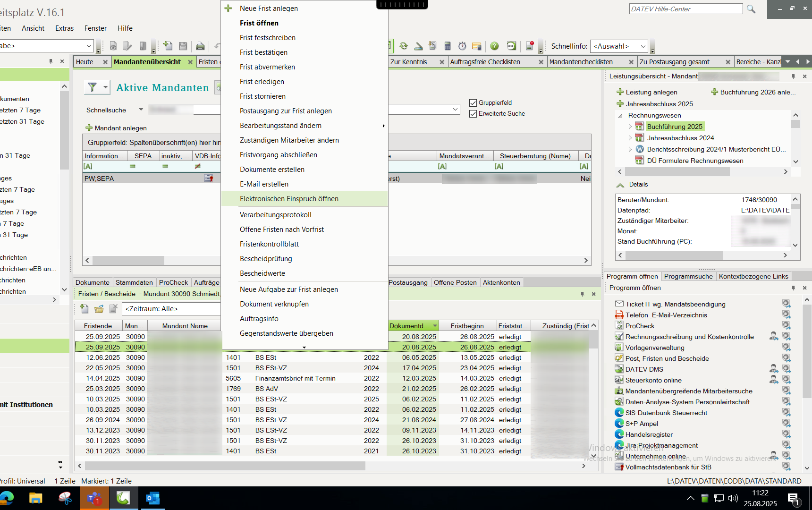Image resolution: width=812 pixels, height=510 pixels.
Task: Collapse the Rechnungswesen tree node
Action: pyautogui.click(x=620, y=116)
